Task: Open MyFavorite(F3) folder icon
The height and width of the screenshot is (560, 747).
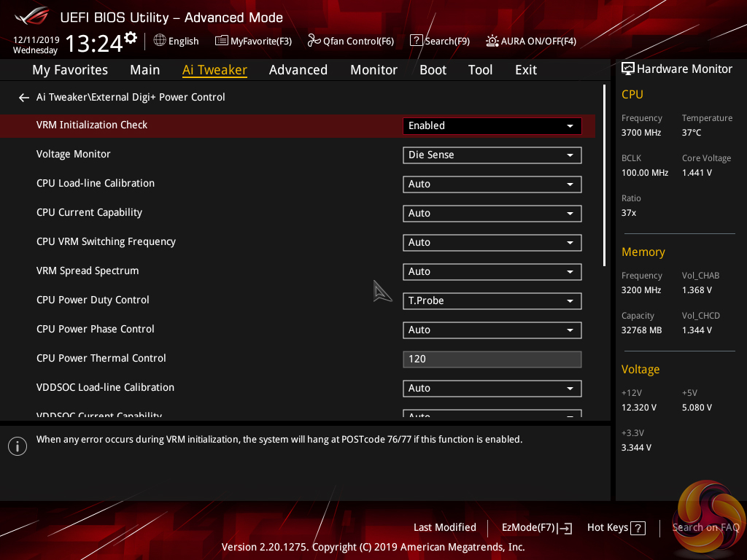Action: coord(222,41)
